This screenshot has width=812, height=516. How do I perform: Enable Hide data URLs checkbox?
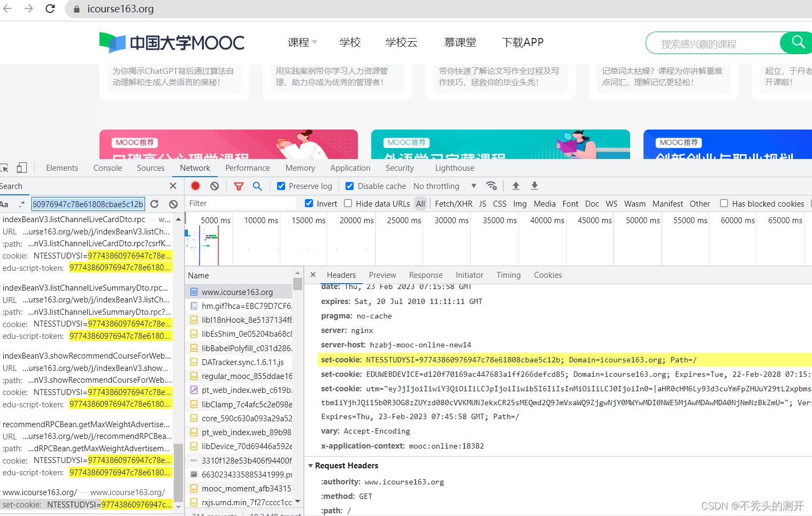click(348, 203)
